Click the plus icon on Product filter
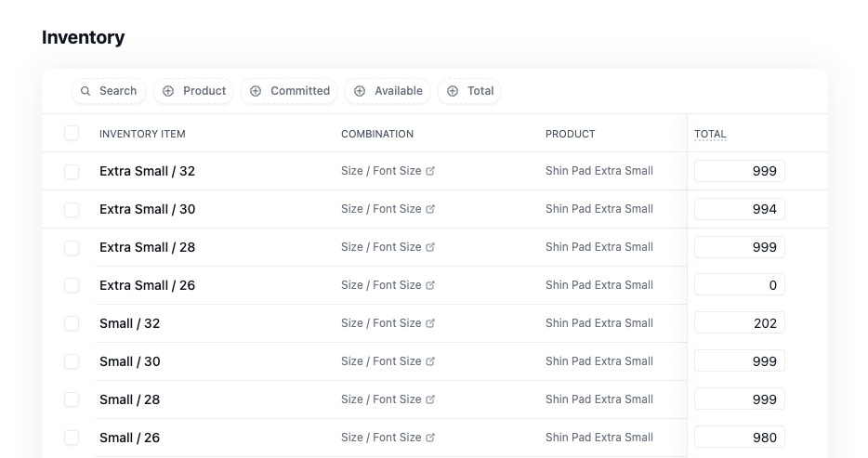 (168, 91)
